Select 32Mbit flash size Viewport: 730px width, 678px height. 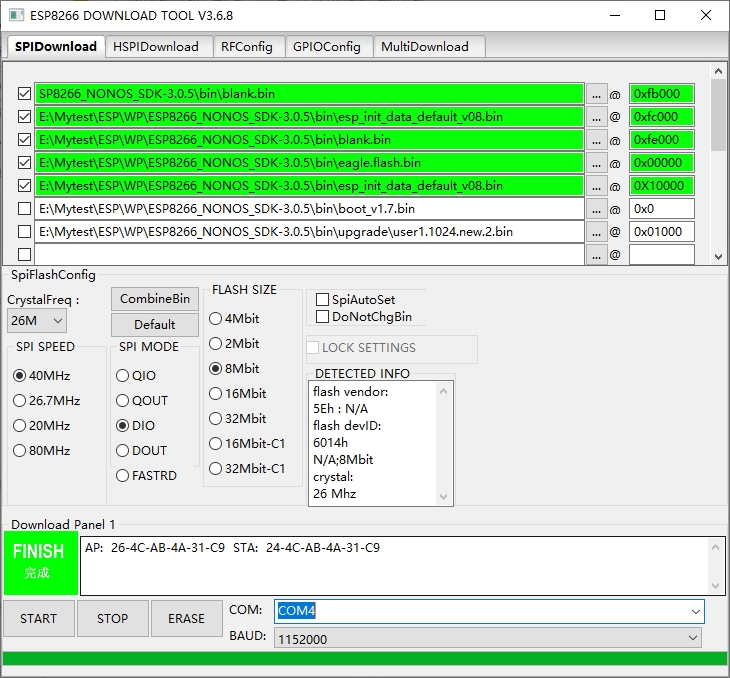pyautogui.click(x=238, y=419)
